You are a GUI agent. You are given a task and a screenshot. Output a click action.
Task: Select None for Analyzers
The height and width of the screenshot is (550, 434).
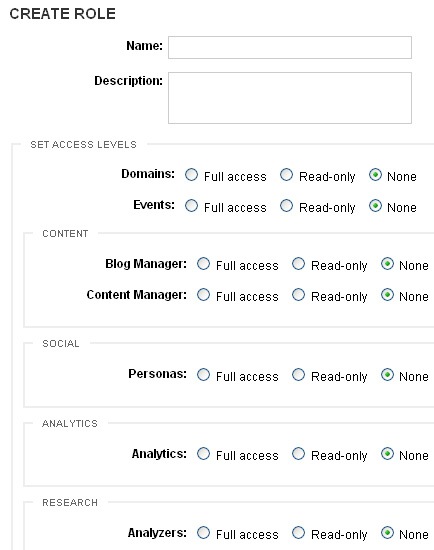click(387, 533)
